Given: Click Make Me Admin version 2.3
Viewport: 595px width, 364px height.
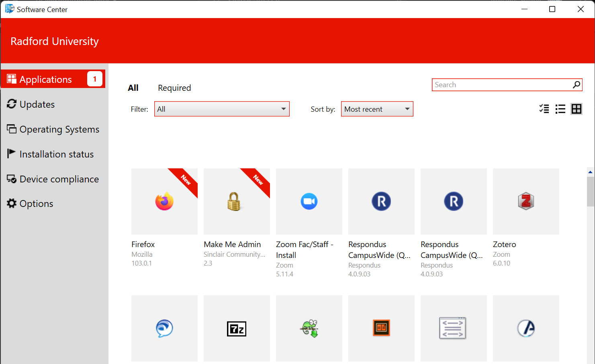Looking at the screenshot, I should click(x=208, y=263).
